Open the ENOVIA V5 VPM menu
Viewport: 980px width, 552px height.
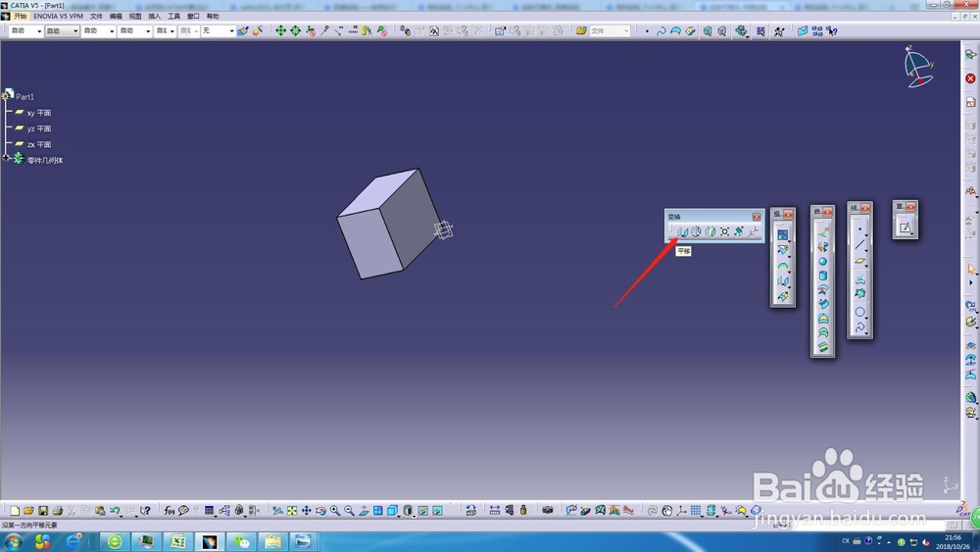pyautogui.click(x=58, y=17)
